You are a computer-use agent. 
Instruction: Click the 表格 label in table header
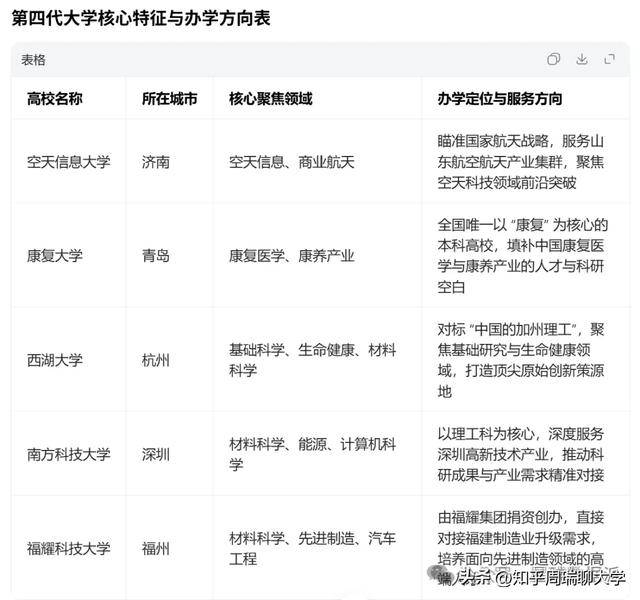[34, 60]
